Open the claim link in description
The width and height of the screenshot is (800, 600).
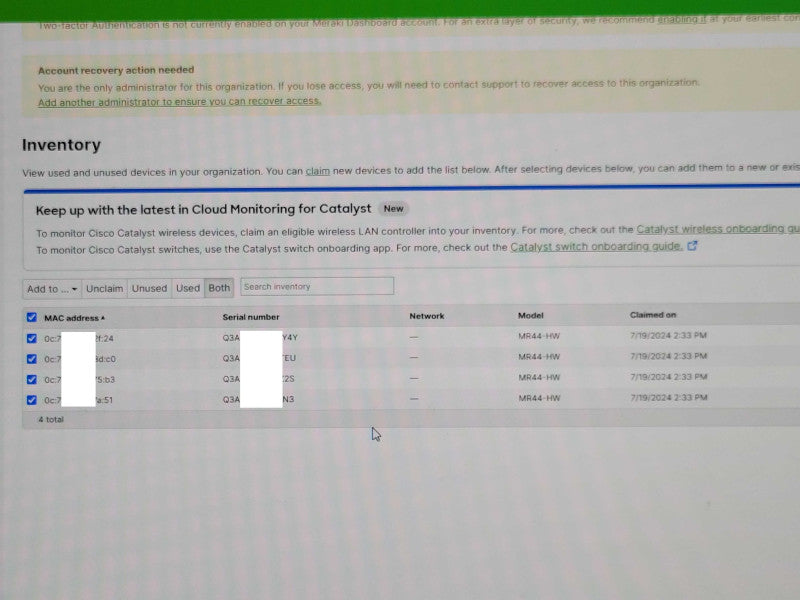[x=317, y=171]
